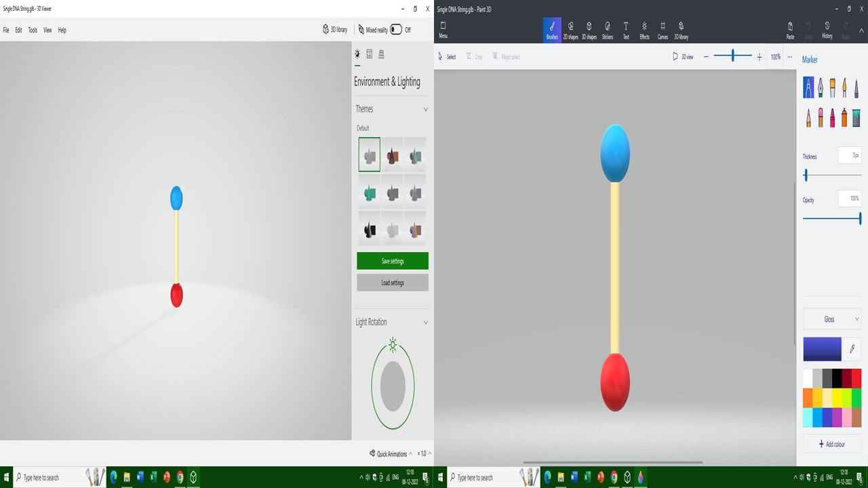This screenshot has width=868, height=488.
Task: Toggle Mixed reality switch
Action: tap(396, 30)
